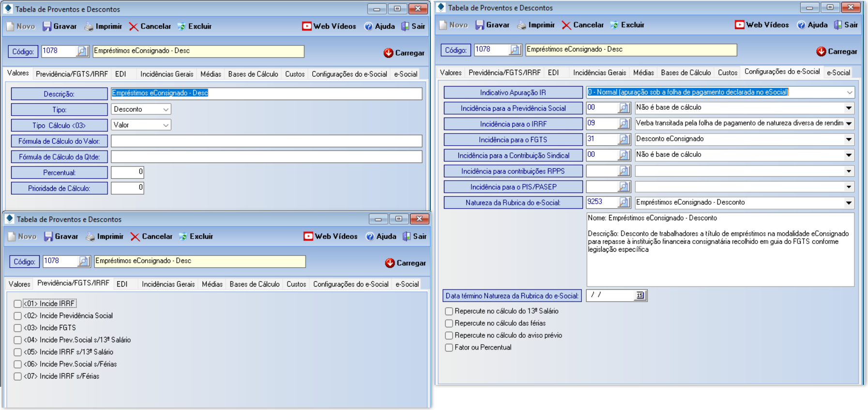868x410 pixels.
Task: Enable the <01> Incide IRRF checkbox
Action: coord(18,304)
